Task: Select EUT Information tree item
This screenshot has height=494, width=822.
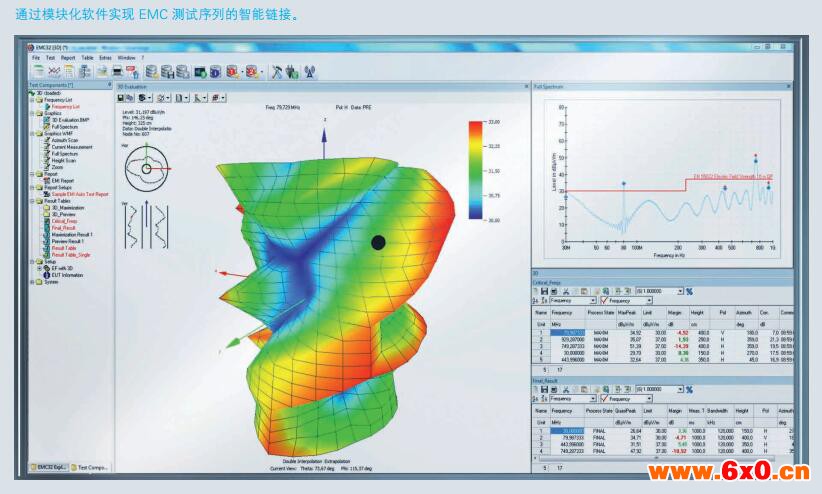Action: [67, 275]
